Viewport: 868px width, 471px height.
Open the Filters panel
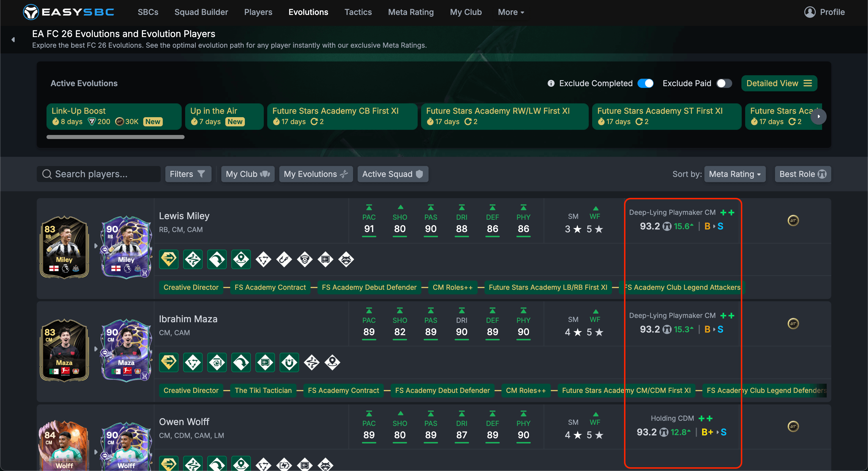[188, 174]
